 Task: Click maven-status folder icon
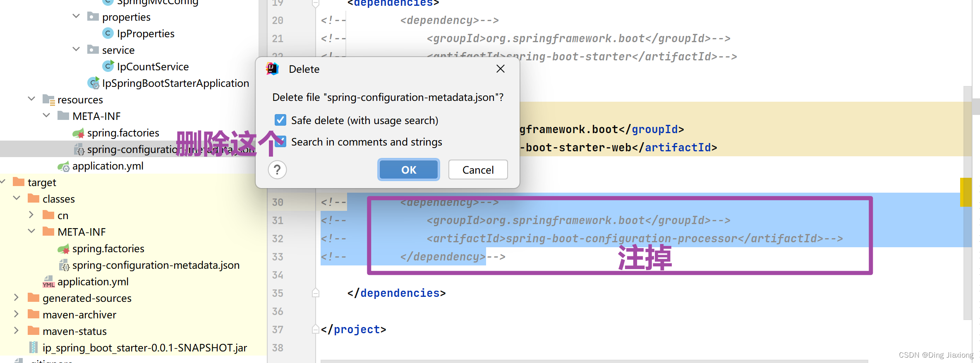click(x=34, y=331)
